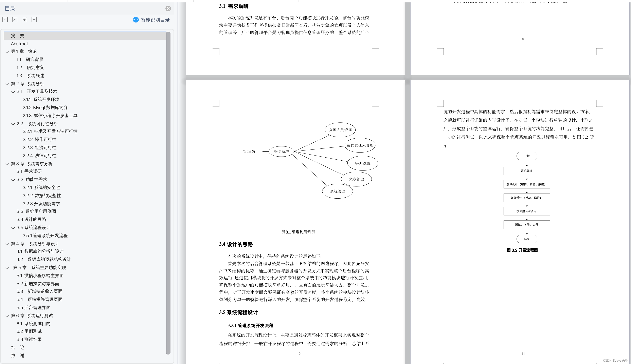Click the 登陆系统 ellipse in diagram

click(x=281, y=151)
